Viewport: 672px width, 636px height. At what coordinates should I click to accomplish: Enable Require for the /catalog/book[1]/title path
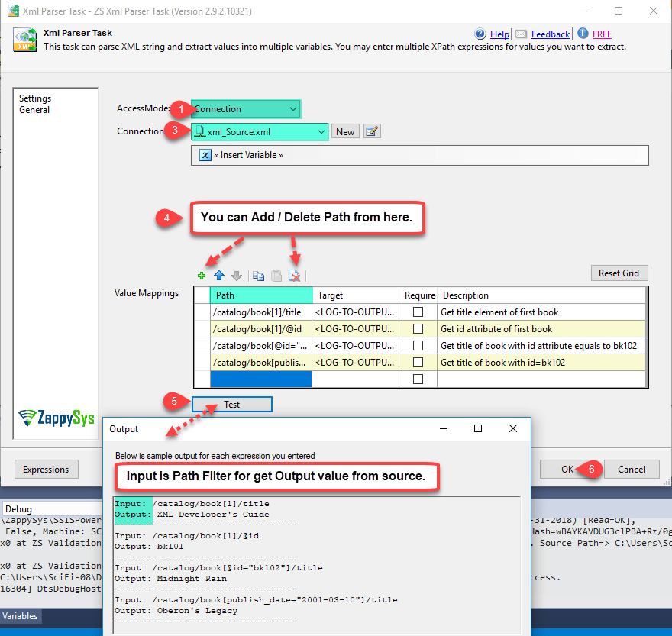tap(418, 312)
